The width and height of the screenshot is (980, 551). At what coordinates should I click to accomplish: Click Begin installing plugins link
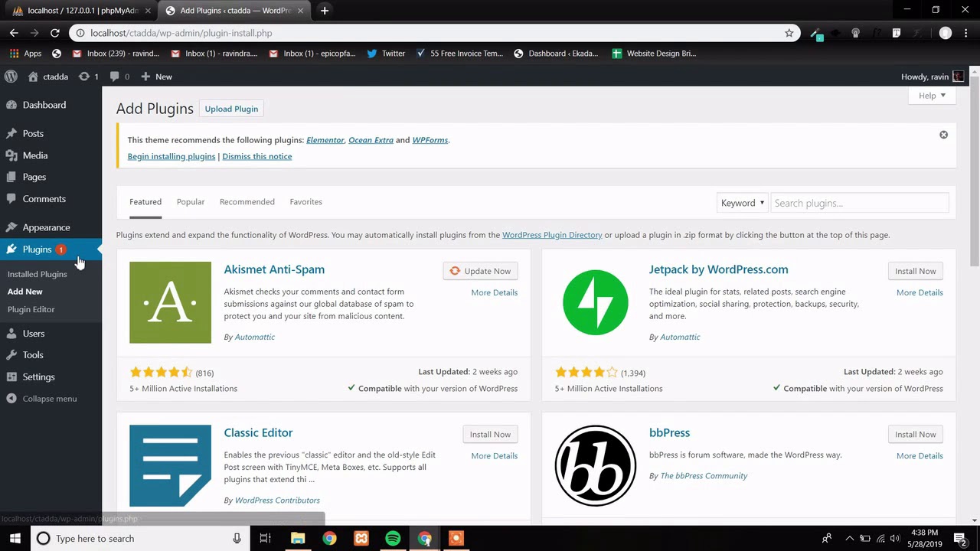coord(171,156)
